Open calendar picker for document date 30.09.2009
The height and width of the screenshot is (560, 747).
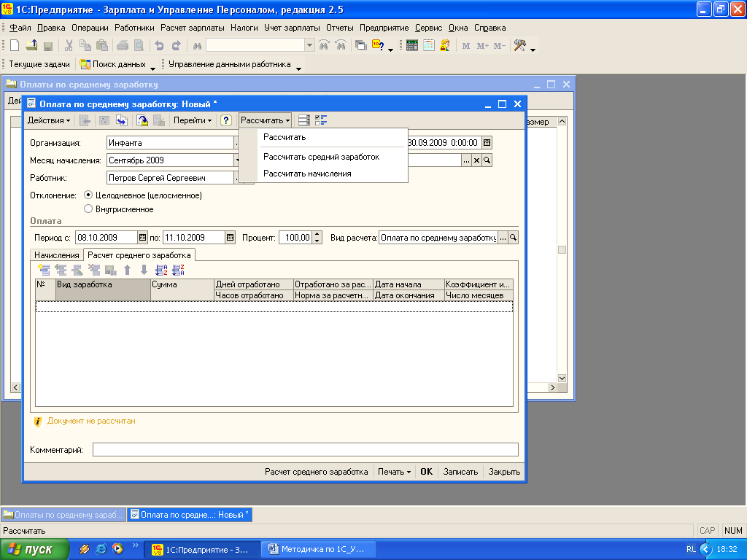(x=487, y=142)
